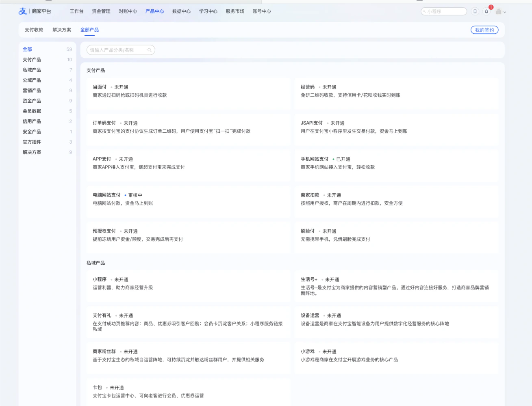532x406 pixels.
Task: Open the 数据中心 menu
Action: pos(181,11)
